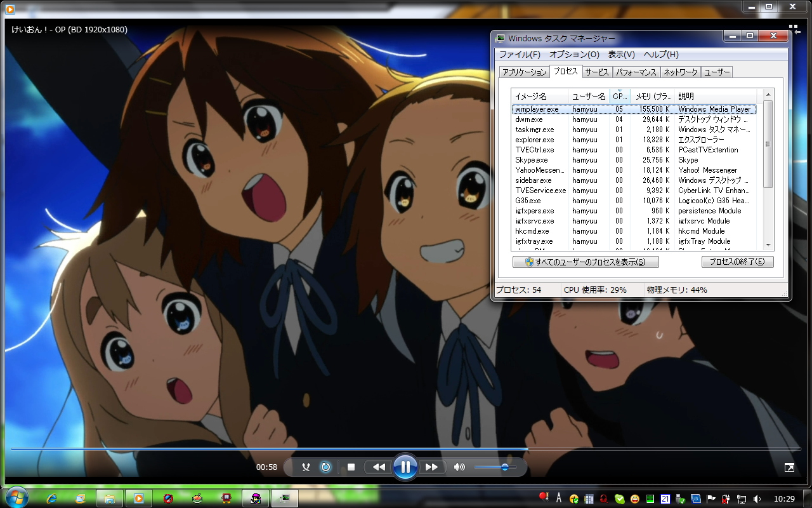This screenshot has height=508, width=812.
Task: Select the explorer.exe process
Action: [634, 140]
